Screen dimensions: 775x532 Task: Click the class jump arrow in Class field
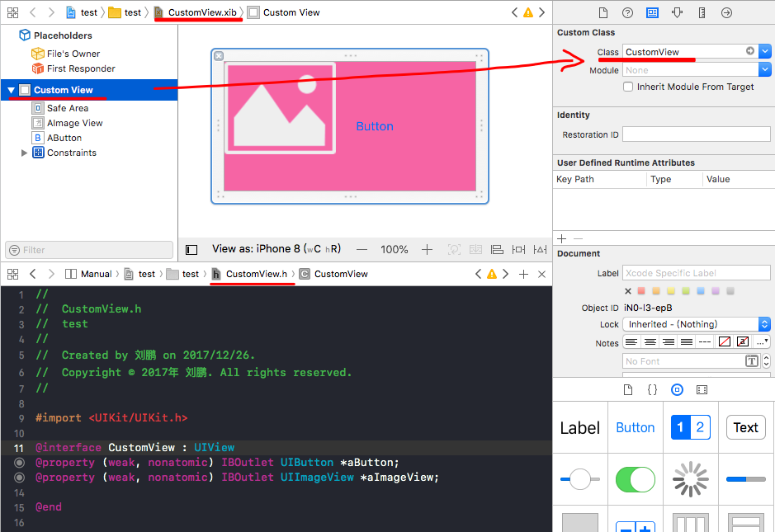(x=750, y=51)
